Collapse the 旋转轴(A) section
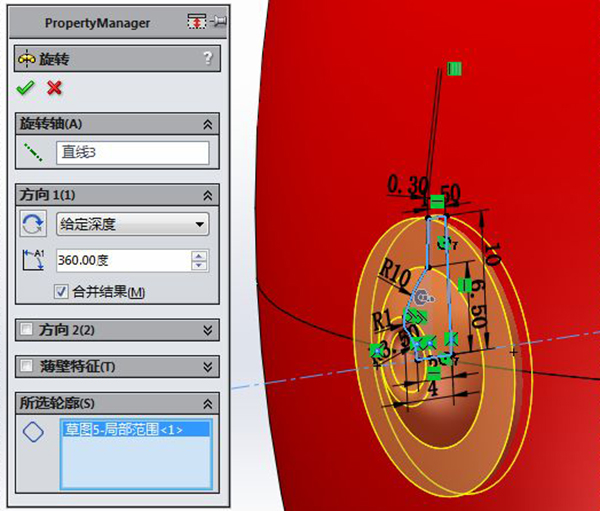The width and height of the screenshot is (600, 511). (x=208, y=124)
